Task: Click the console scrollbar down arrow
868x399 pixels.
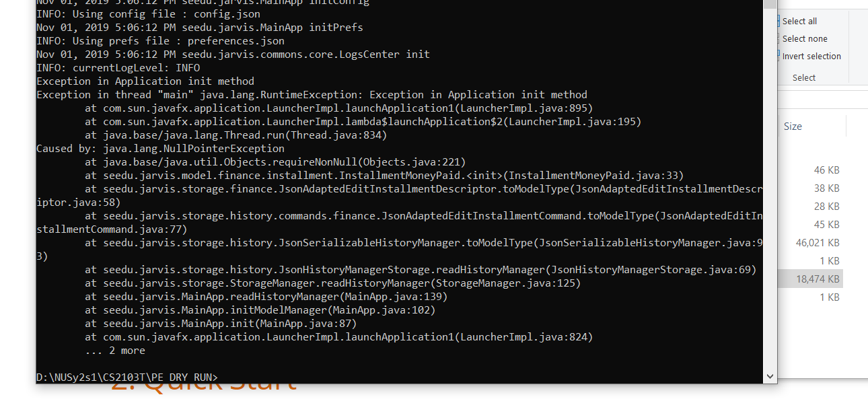Action: tap(770, 377)
